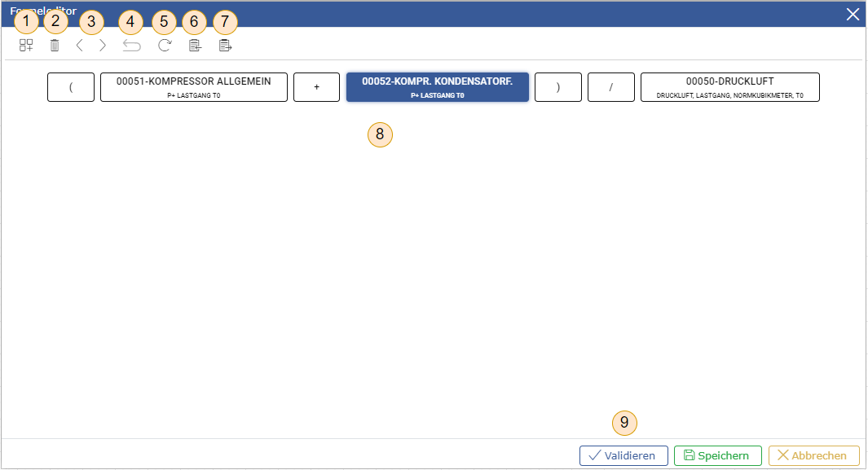Click the clipboard import icon
This screenshot has width=868, height=470.
pos(195,46)
